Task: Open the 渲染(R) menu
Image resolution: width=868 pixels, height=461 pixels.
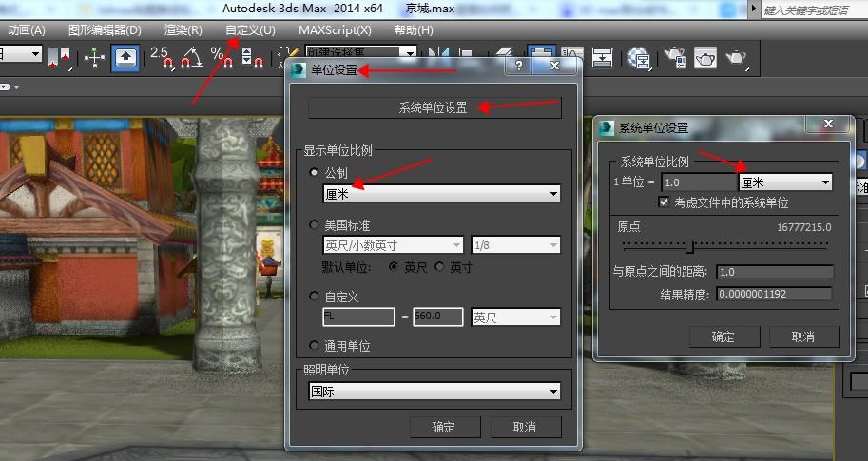Action: click(183, 30)
